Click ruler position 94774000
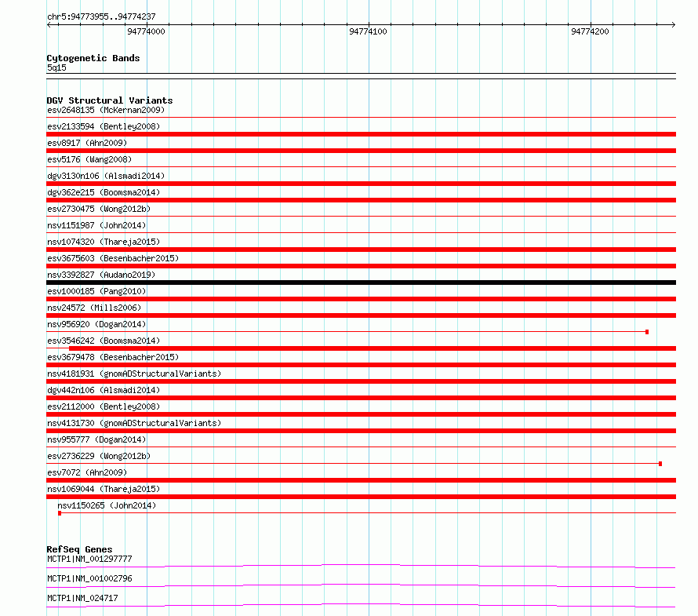 pyautogui.click(x=146, y=31)
